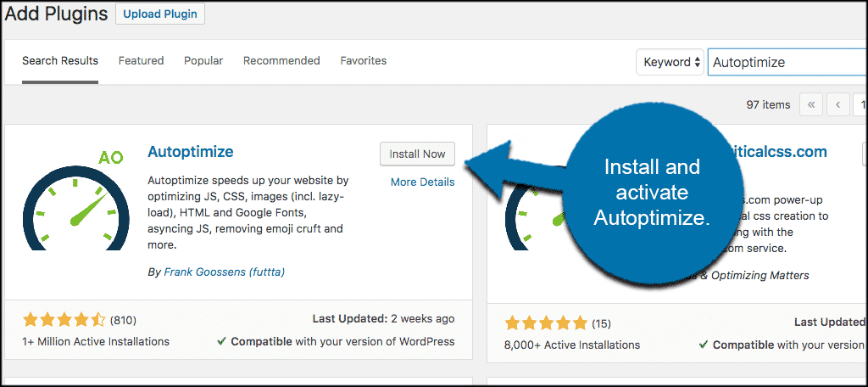Click the five-star rating of second plugin
This screenshot has width=868, height=387.
tap(546, 323)
